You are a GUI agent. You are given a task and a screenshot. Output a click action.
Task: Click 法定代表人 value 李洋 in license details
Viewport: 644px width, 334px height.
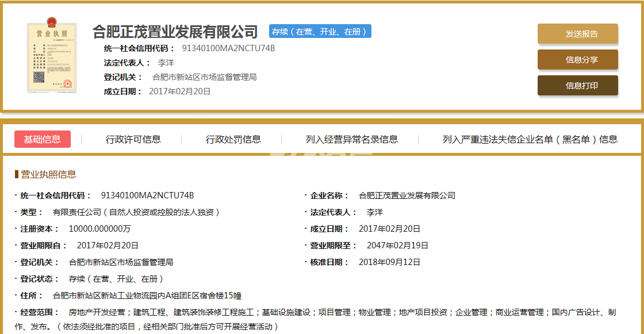(x=374, y=212)
